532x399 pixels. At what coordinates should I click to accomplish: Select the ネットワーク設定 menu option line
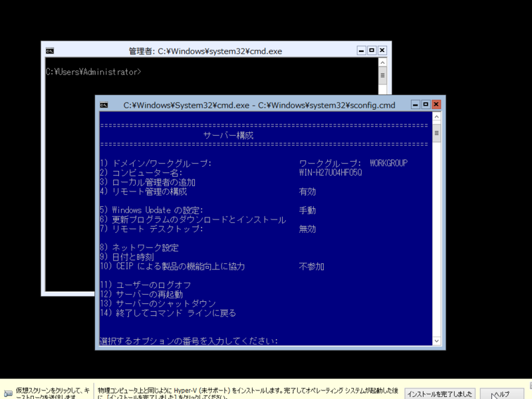tap(139, 247)
